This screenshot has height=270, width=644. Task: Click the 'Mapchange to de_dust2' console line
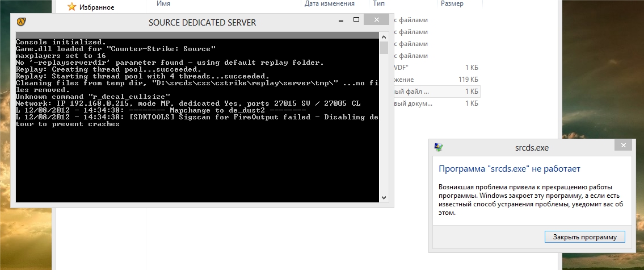161,110
